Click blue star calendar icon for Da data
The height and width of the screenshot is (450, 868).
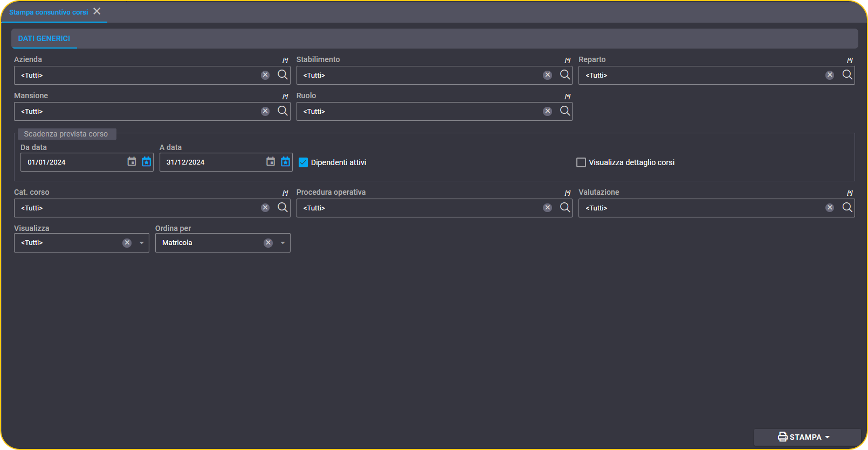(x=147, y=162)
